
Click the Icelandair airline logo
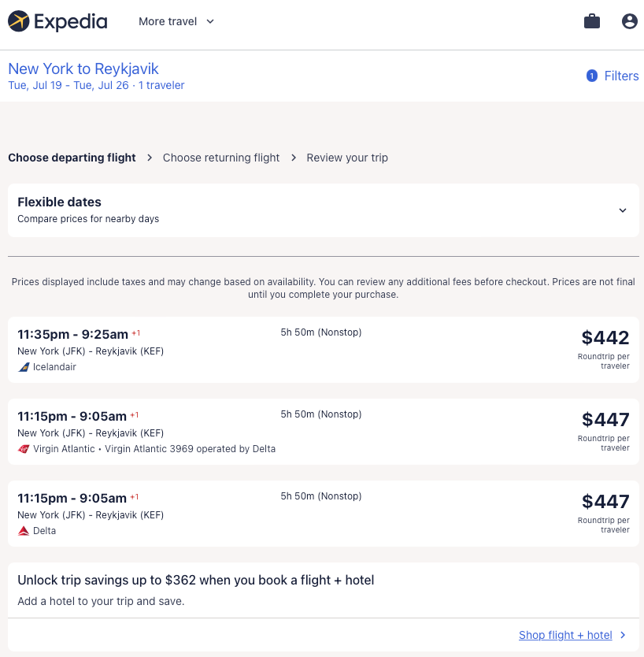24,367
